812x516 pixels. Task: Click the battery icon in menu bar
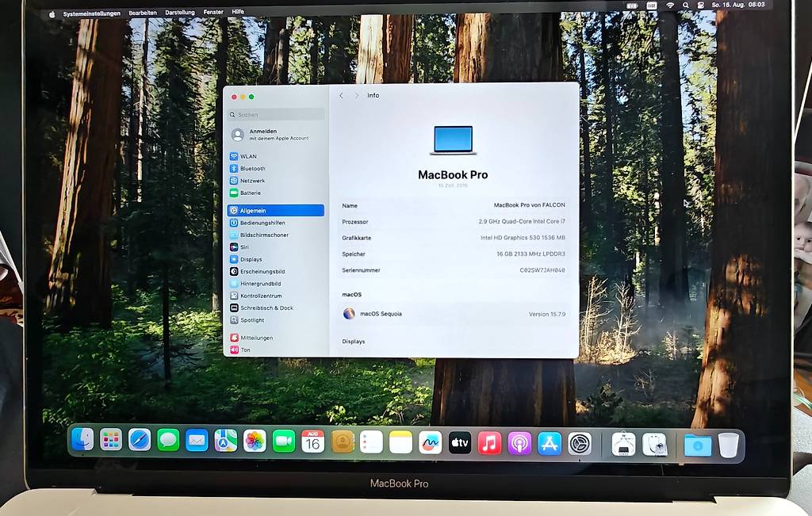coord(632,6)
